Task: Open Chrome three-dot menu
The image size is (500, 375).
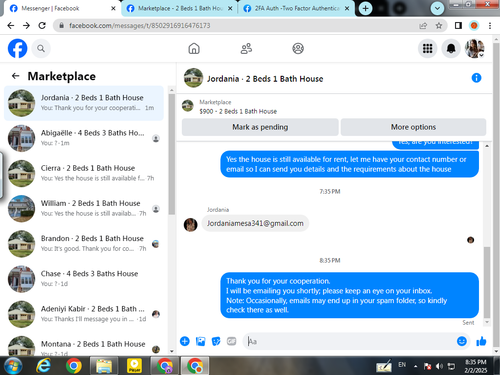Action: (x=490, y=26)
